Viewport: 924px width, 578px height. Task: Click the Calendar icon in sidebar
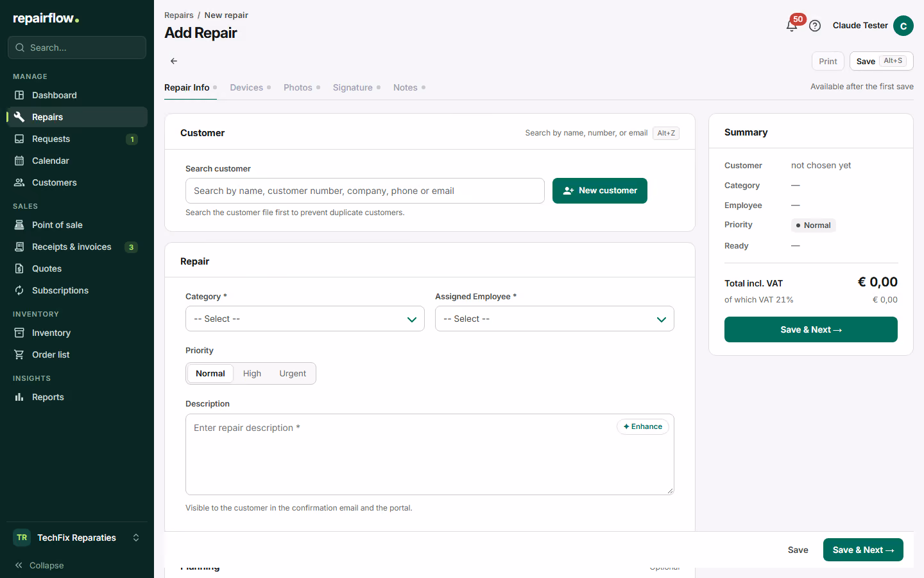[19, 161]
